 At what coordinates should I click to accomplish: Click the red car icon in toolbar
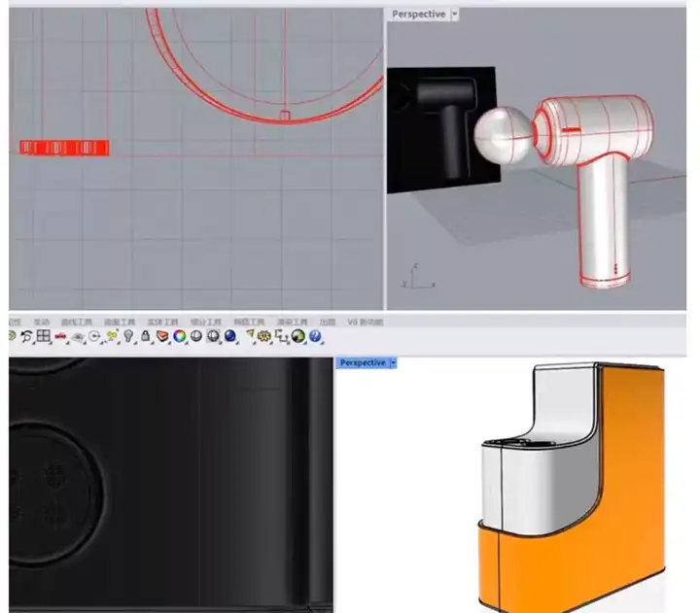pos(60,336)
